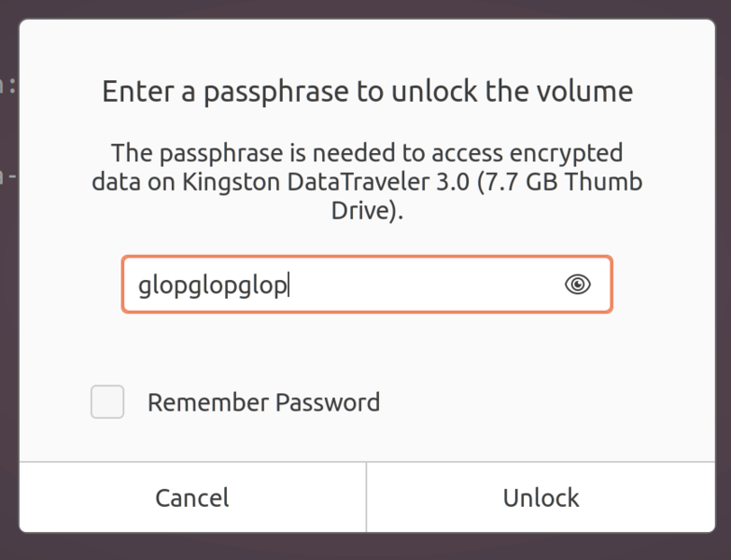Click the word passphrase in the heading
Viewport: 731px width, 560px height.
coord(267,92)
